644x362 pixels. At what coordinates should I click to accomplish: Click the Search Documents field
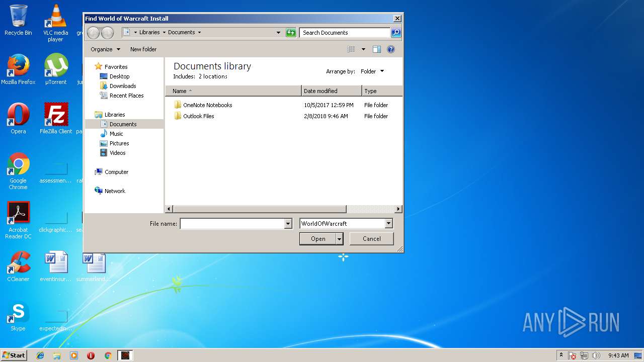345,33
